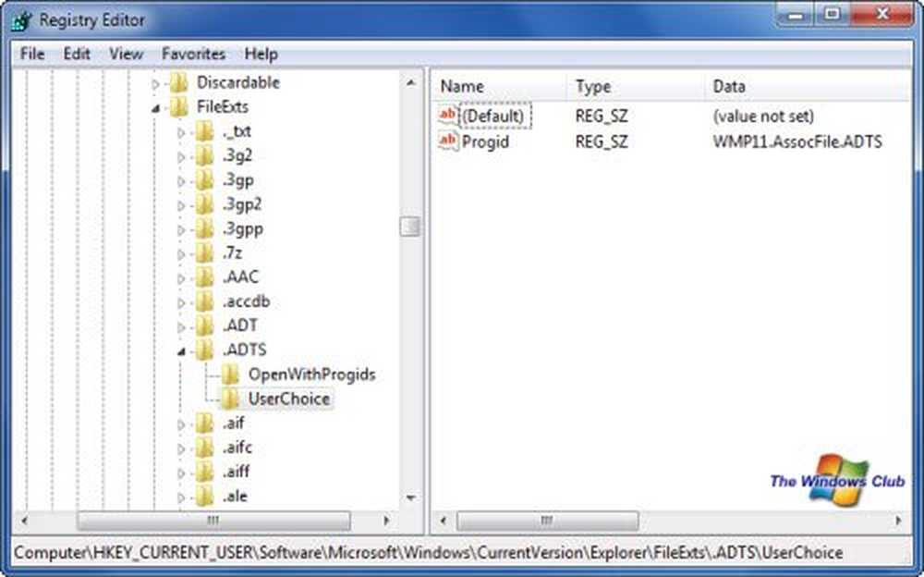Screen dimensions: 924x577
Task: Click the Registry Editor icon in title bar
Action: 19,19
